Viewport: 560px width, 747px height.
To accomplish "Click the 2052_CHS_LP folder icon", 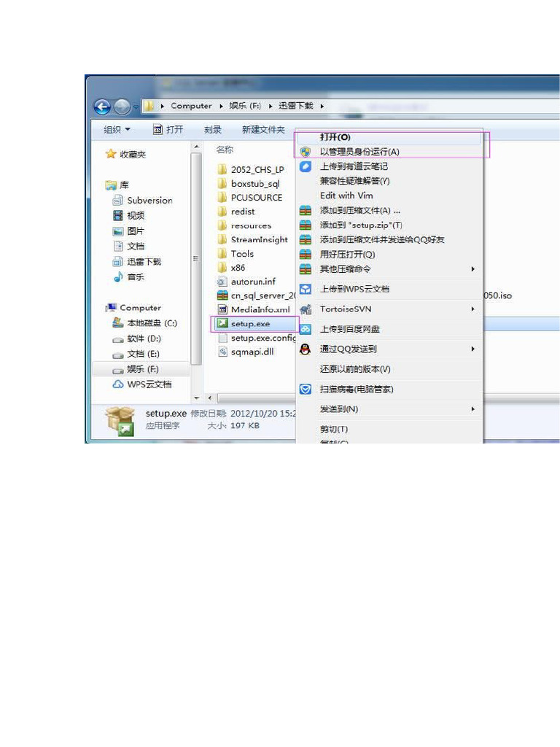I will click(x=222, y=169).
